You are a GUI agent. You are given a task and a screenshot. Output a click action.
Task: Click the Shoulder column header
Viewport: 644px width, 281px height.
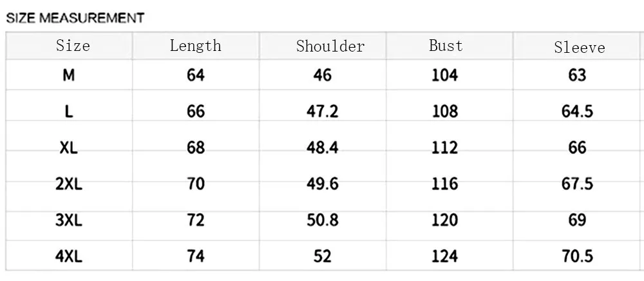(x=330, y=46)
